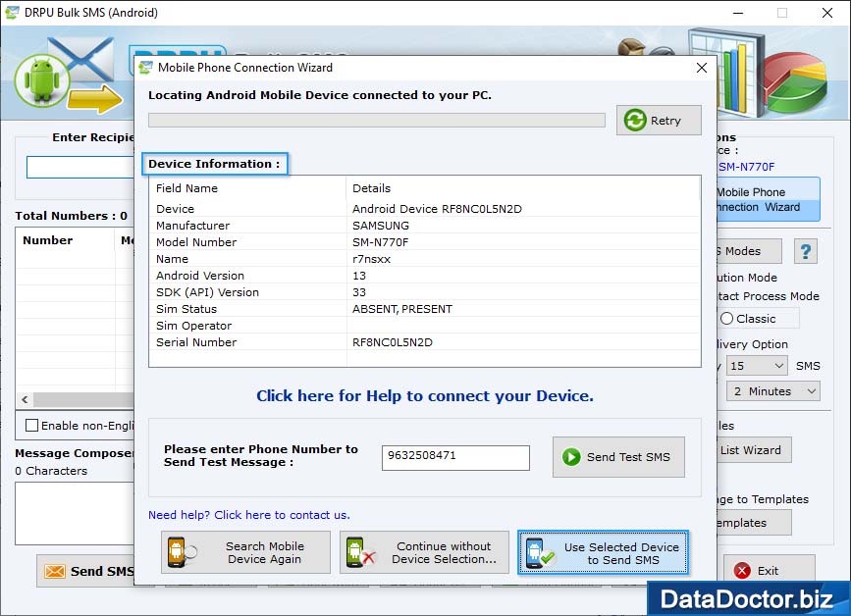Click the Modes button in main window
Screen dimensions: 851x616
(749, 252)
